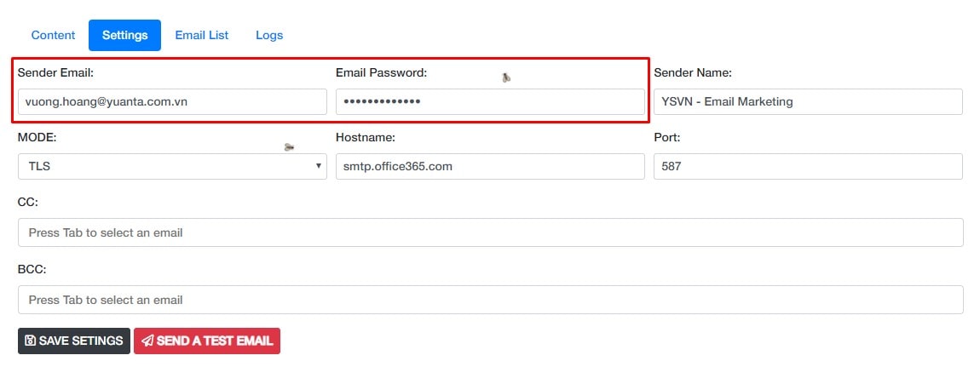Focus the Port field showing 587
The width and height of the screenshot is (980, 384).
808,167
